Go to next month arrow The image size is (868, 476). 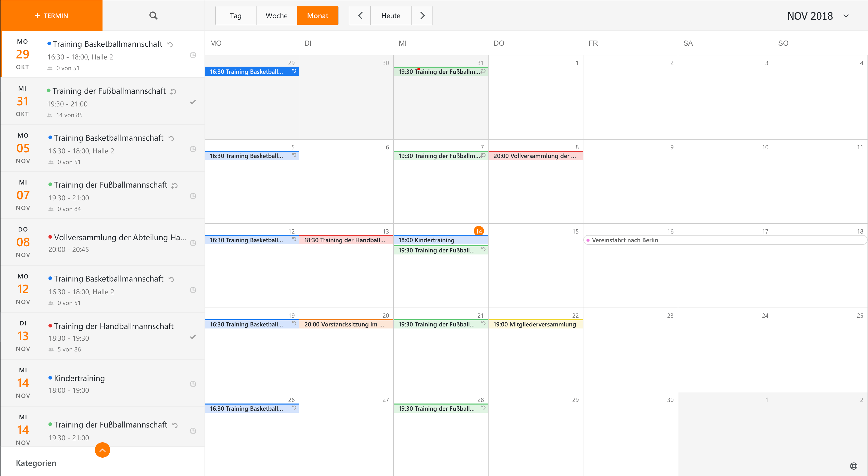422,16
